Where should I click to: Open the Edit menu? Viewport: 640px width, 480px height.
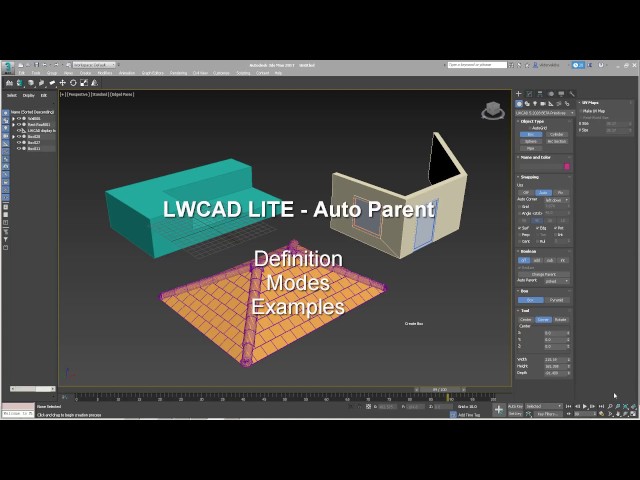click(x=22, y=73)
